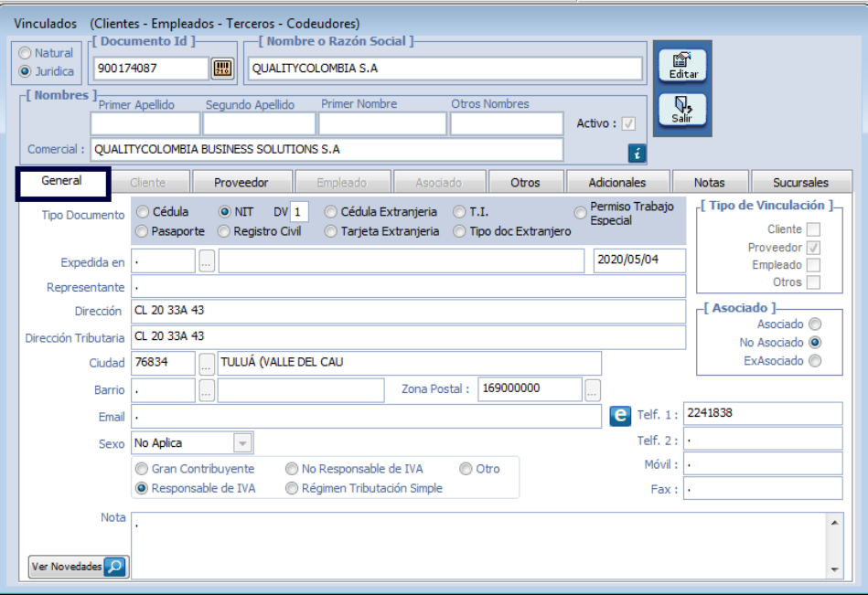Open the Documento Id lookup icon

(x=222, y=69)
